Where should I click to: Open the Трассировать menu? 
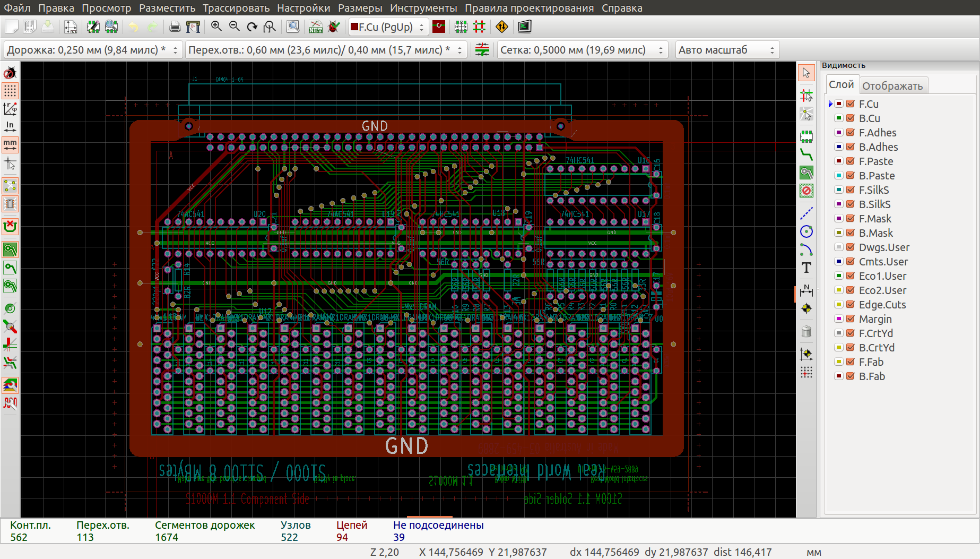coord(236,8)
